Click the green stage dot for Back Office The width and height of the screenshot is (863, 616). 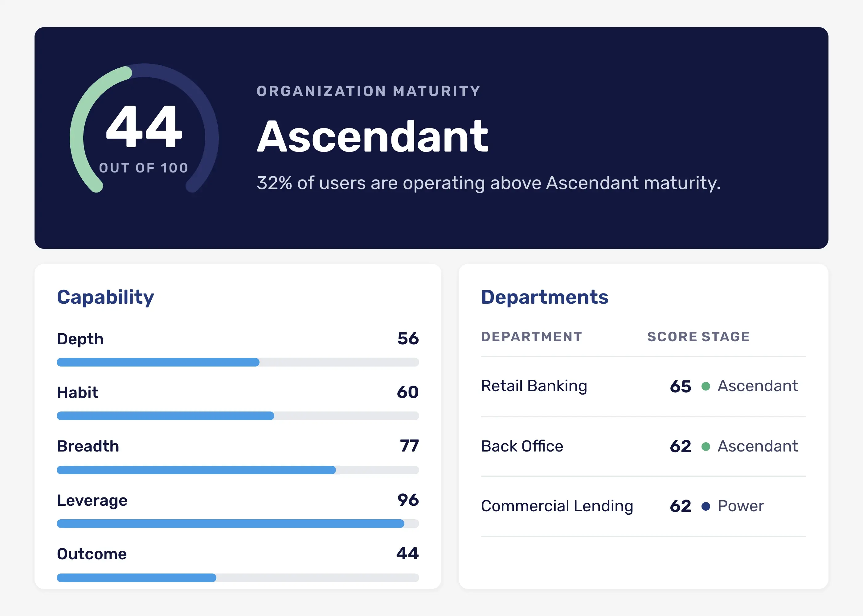tap(706, 447)
